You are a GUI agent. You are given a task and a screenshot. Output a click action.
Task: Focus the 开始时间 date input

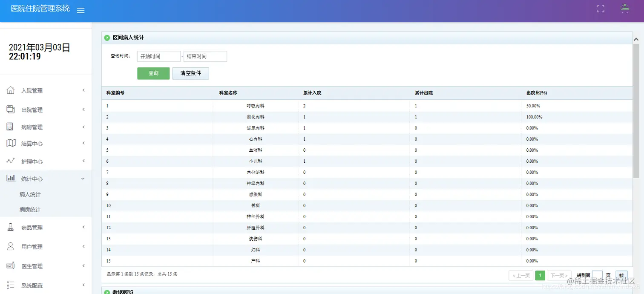tap(159, 56)
